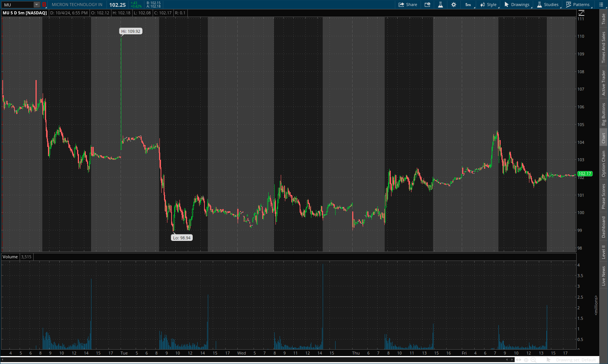This screenshot has width=608, height=364.
Task: Open the Style menu
Action: [x=488, y=5]
